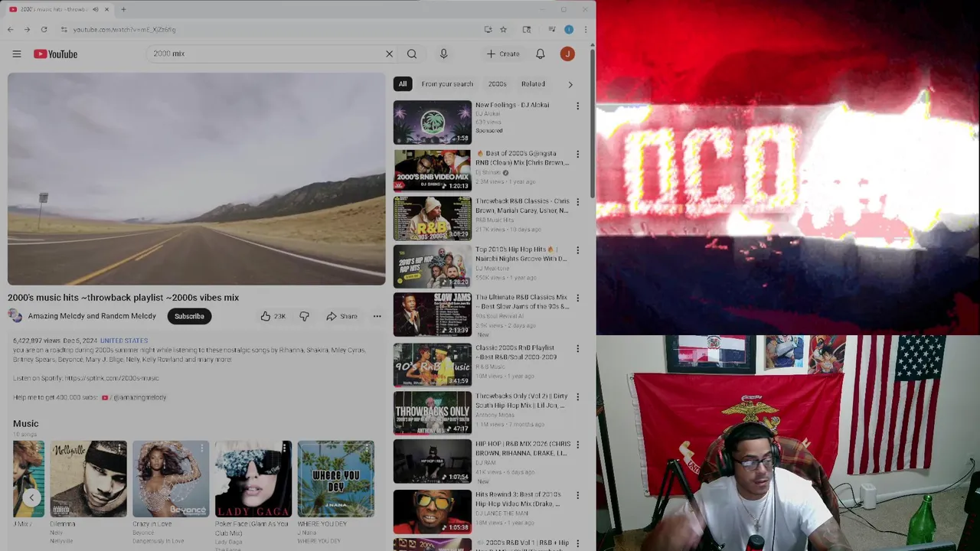Select the All filter chip
Viewport: 980px width, 551px height.
(x=403, y=84)
